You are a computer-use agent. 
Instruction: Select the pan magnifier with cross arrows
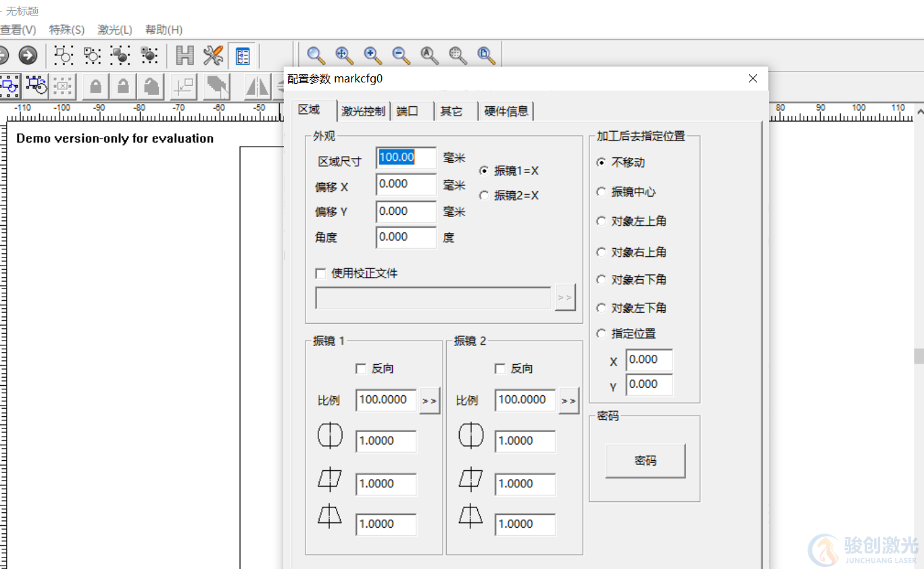tap(344, 55)
